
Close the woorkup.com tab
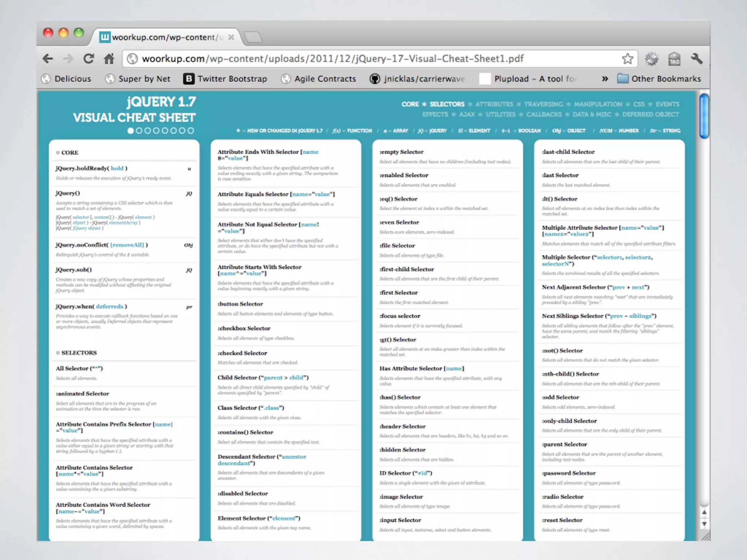pyautogui.click(x=231, y=37)
